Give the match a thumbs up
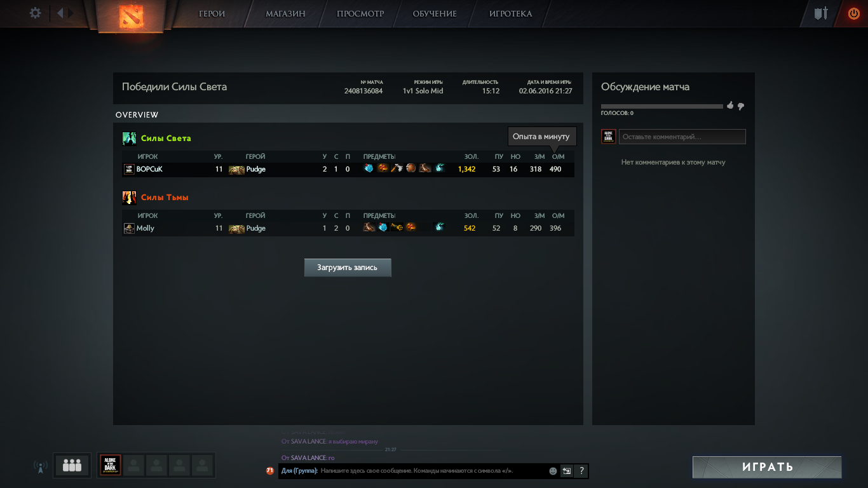The height and width of the screenshot is (488, 868). [x=730, y=105]
